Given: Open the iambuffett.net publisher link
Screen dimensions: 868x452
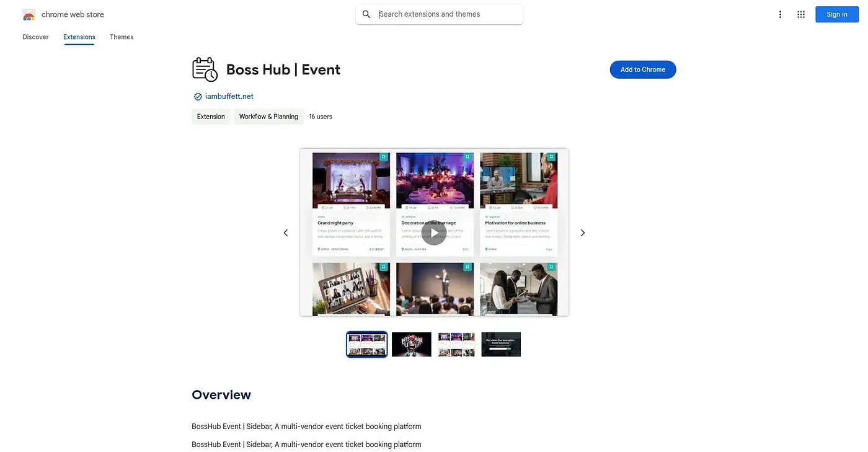Looking at the screenshot, I should 229,97.
